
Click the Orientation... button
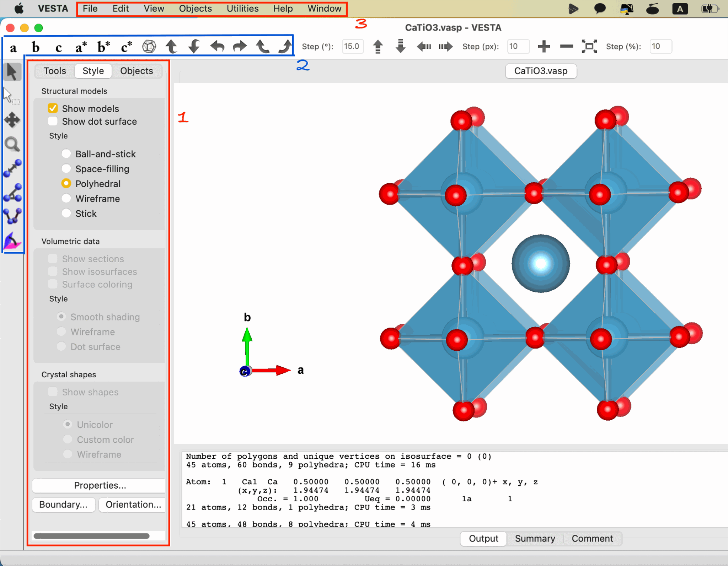click(133, 505)
